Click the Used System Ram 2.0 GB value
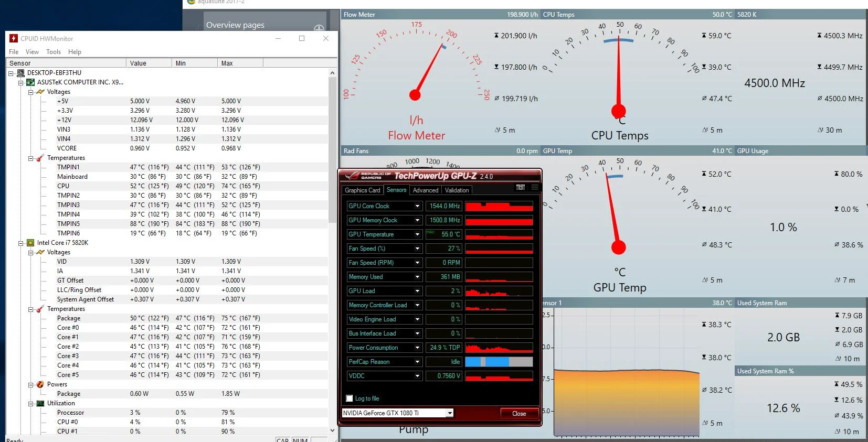 click(784, 337)
